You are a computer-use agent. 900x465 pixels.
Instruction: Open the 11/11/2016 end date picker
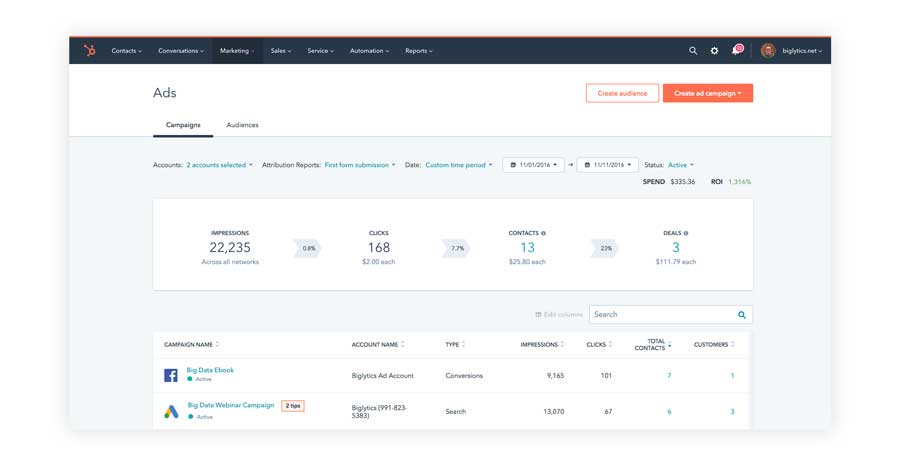(607, 165)
